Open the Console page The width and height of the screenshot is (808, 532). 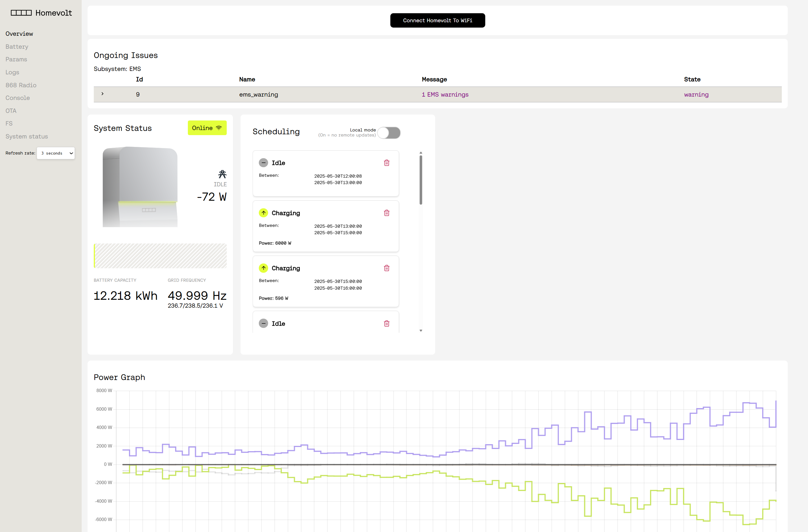point(18,98)
